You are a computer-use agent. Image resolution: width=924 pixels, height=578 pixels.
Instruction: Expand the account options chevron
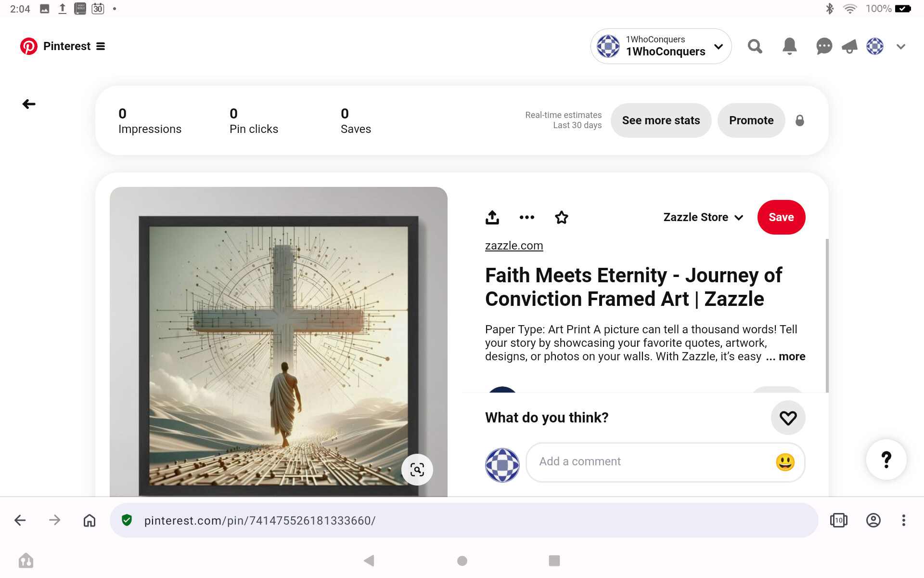901,46
